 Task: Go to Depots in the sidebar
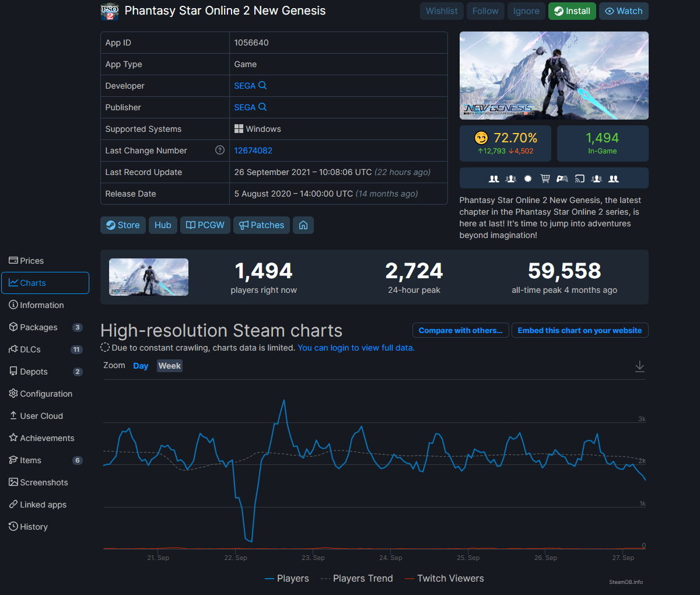pyautogui.click(x=45, y=372)
